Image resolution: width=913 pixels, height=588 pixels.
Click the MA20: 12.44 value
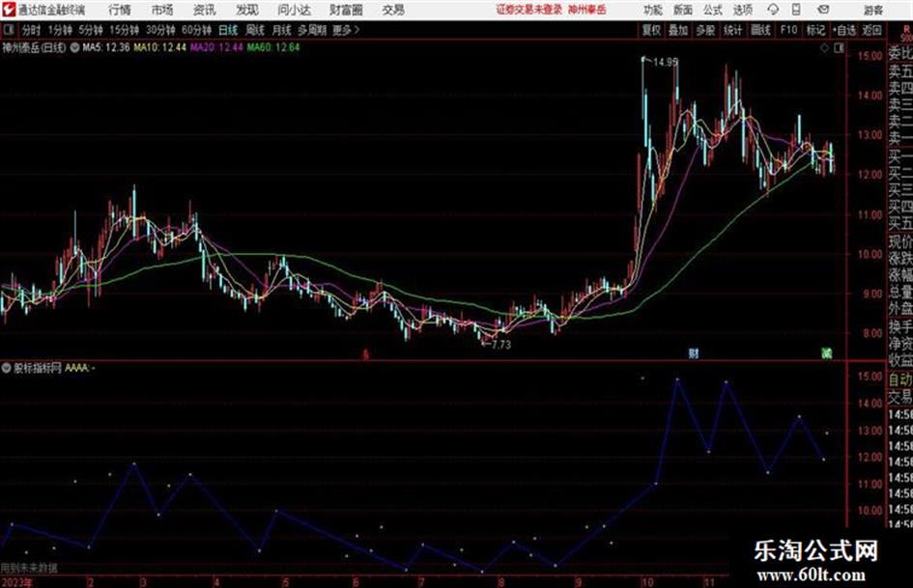[x=216, y=47]
